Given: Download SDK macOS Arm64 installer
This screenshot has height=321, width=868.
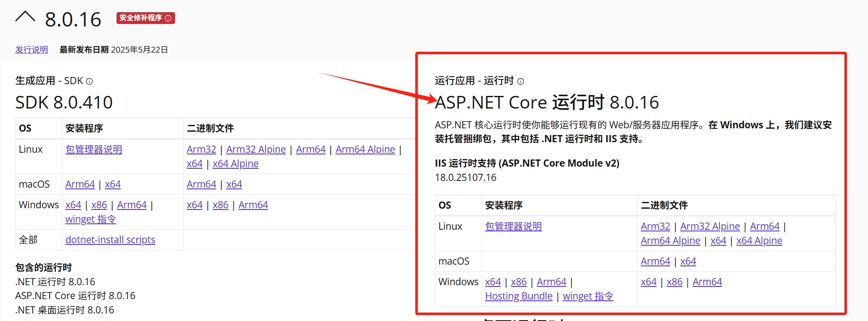Looking at the screenshot, I should pos(80,184).
